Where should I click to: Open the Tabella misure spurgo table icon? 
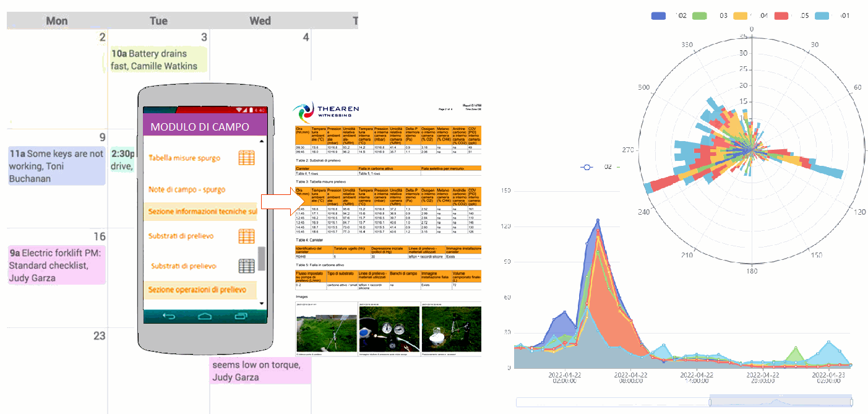point(247,158)
